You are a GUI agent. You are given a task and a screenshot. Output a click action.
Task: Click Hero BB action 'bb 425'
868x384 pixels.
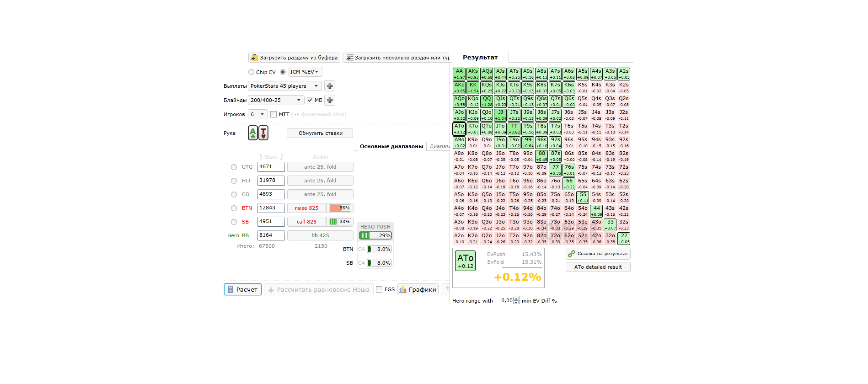click(x=320, y=235)
